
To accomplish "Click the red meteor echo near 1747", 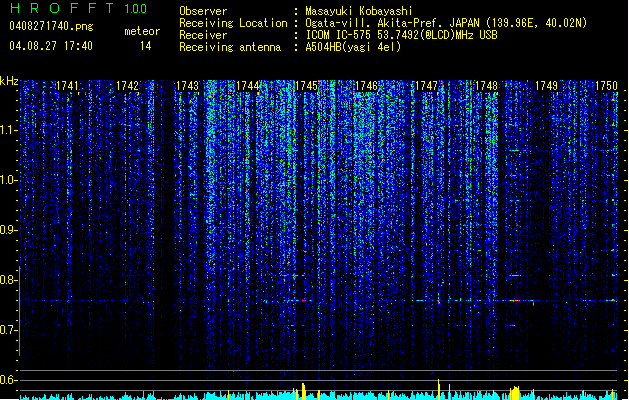I will (x=439, y=303).
